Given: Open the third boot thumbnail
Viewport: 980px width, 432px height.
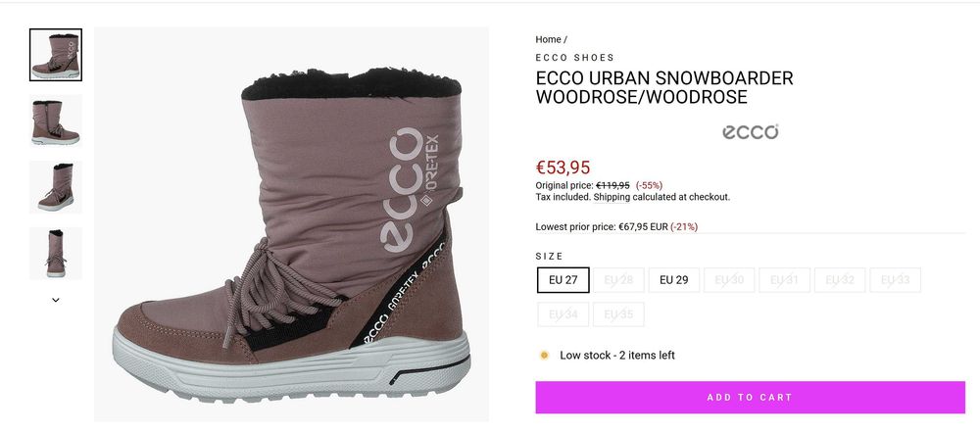Looking at the screenshot, I should tap(56, 187).
